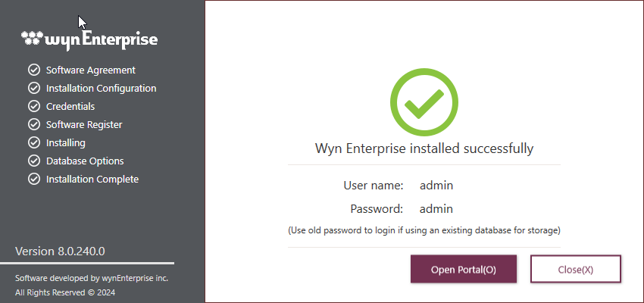This screenshot has width=644, height=303.
Task: Select the Database Options step label
Action: tap(85, 161)
